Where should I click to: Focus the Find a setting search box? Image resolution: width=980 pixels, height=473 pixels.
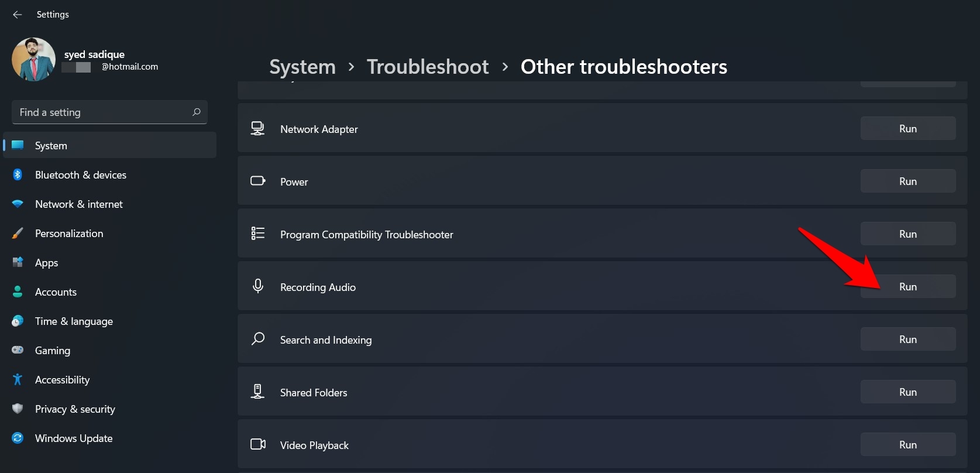coord(102,112)
